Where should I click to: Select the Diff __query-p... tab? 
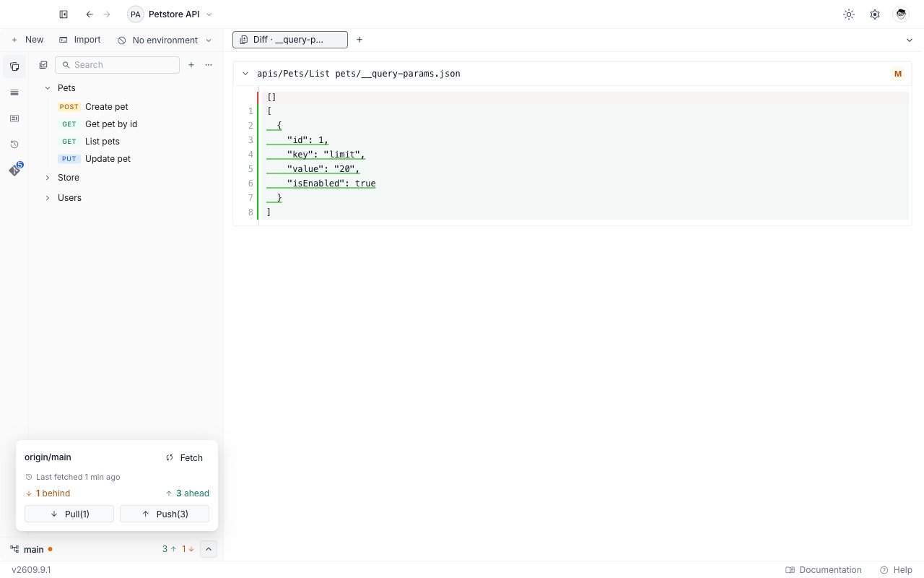290,40
